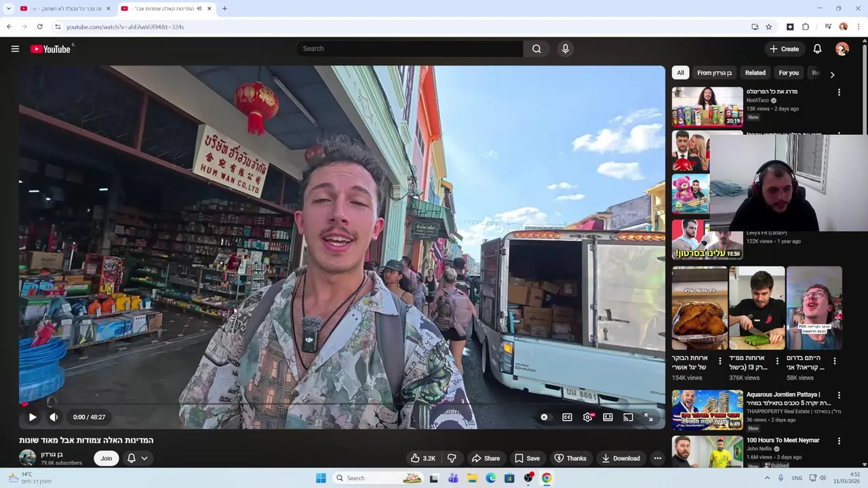The height and width of the screenshot is (488, 868).
Task: Save the video to a playlist
Action: tap(527, 458)
